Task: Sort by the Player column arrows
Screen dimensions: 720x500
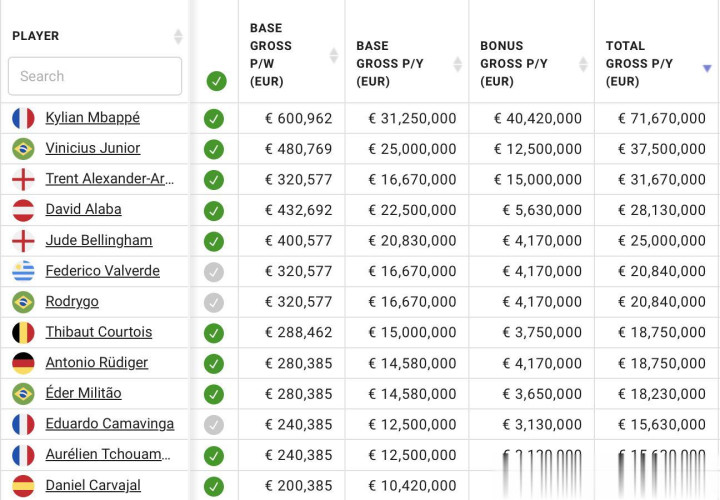Action: [x=178, y=37]
